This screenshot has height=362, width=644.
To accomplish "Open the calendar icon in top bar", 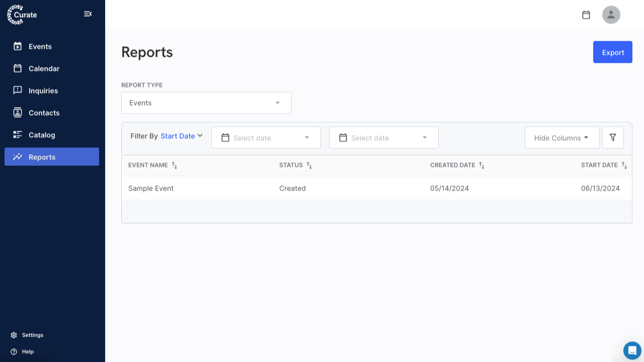I will (586, 15).
